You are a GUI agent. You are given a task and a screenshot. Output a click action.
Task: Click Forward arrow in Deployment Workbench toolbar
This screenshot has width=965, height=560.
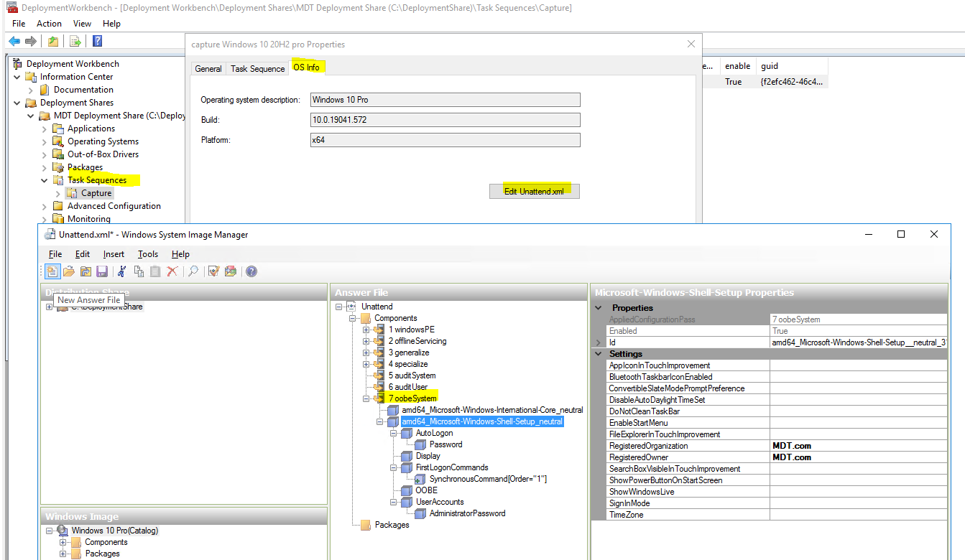(31, 41)
